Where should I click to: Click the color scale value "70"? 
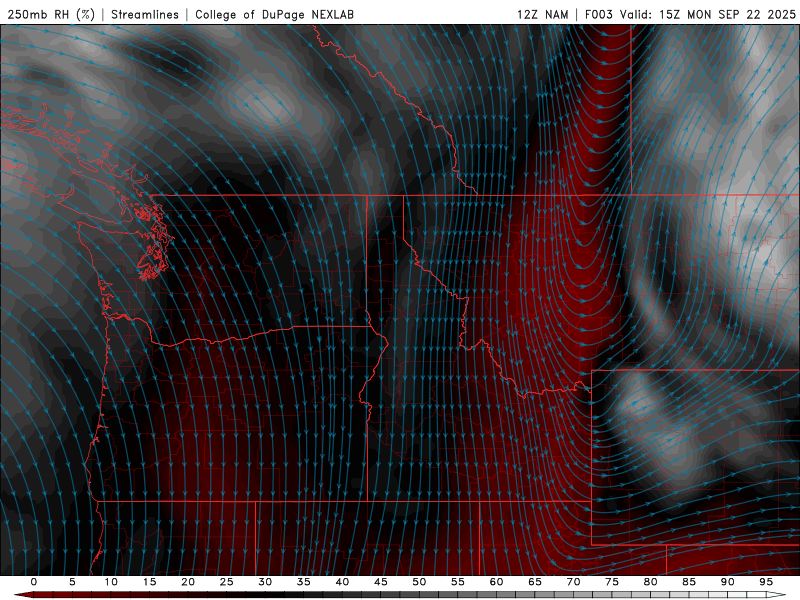click(x=573, y=582)
